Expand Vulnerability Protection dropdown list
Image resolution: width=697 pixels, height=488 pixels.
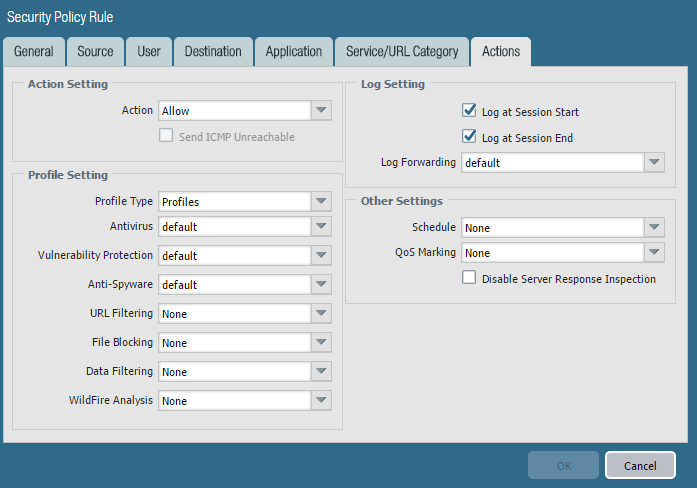pyautogui.click(x=321, y=256)
